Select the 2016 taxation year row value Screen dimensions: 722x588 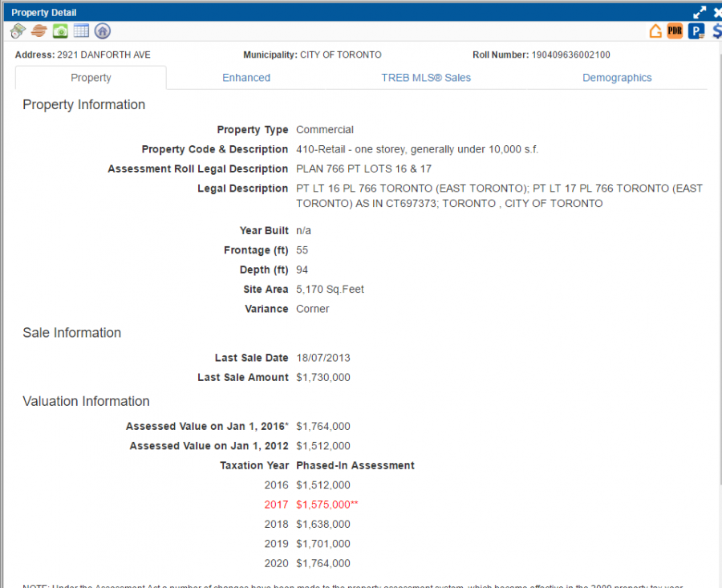click(322, 485)
